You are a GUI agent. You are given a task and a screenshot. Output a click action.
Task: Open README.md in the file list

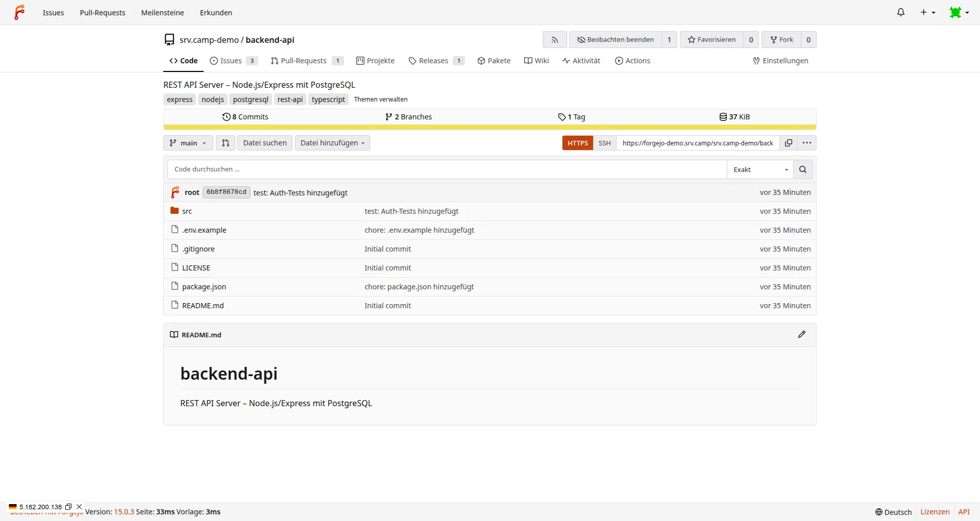[x=203, y=306]
